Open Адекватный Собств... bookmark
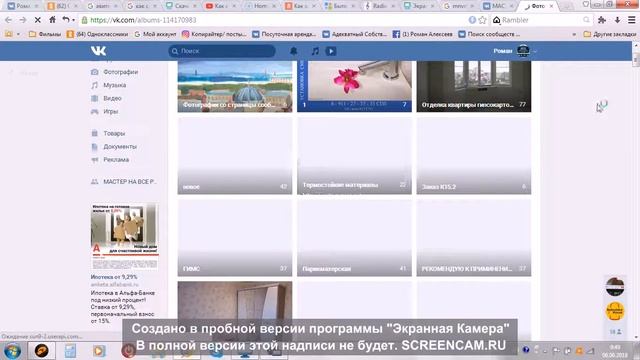The height and width of the screenshot is (360, 640). pyautogui.click(x=354, y=34)
